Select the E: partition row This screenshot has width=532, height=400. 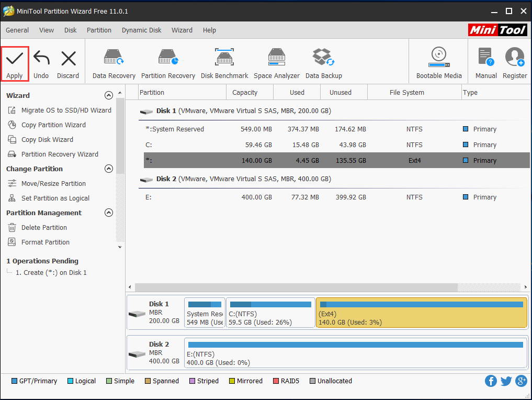point(336,197)
